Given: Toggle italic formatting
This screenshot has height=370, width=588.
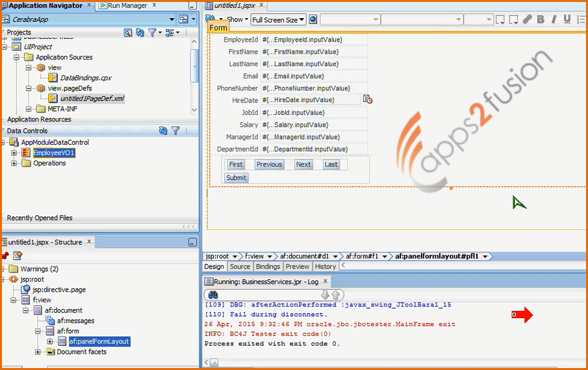Looking at the screenshot, I should [554, 19].
